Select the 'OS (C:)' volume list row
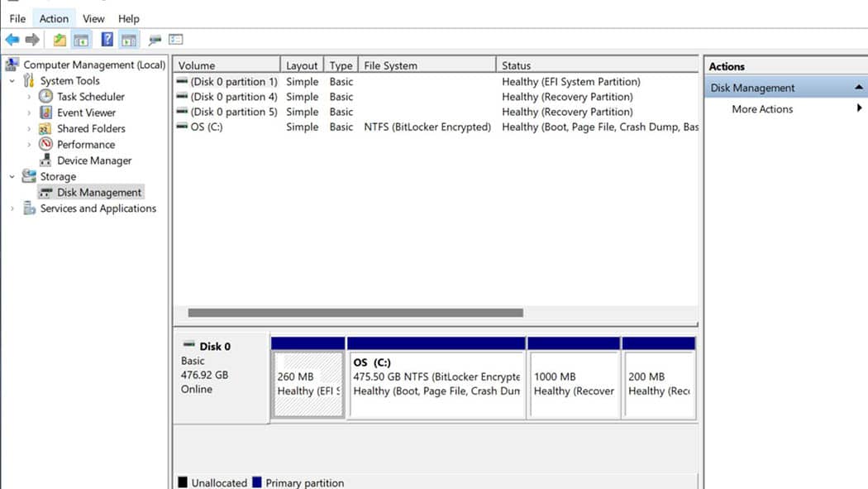This screenshot has height=489, width=868. [x=436, y=127]
